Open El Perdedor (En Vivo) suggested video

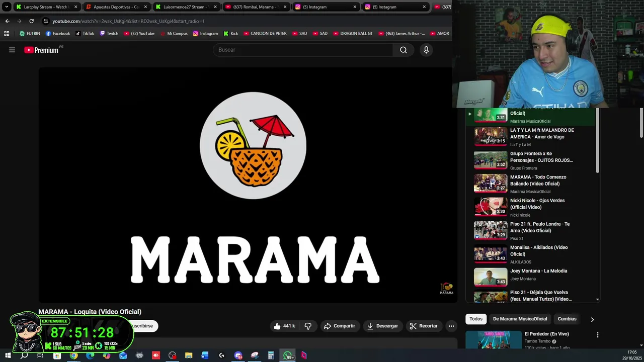[546, 334]
